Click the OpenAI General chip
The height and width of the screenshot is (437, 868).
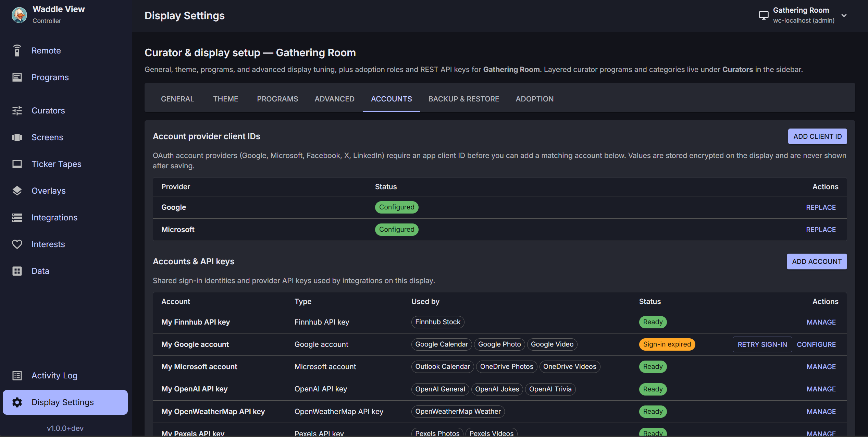(x=440, y=389)
